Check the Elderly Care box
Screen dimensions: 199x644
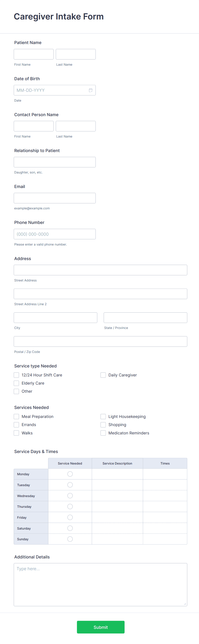(x=16, y=383)
